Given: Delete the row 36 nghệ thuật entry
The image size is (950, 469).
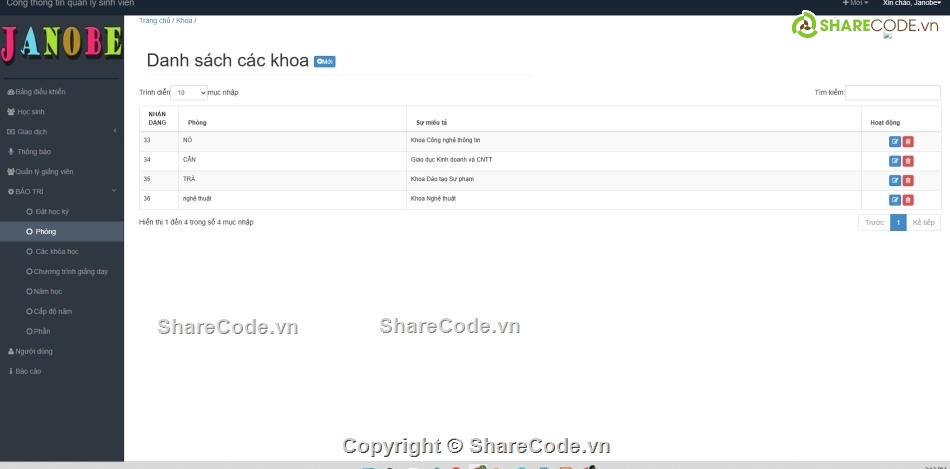Looking at the screenshot, I should (908, 200).
